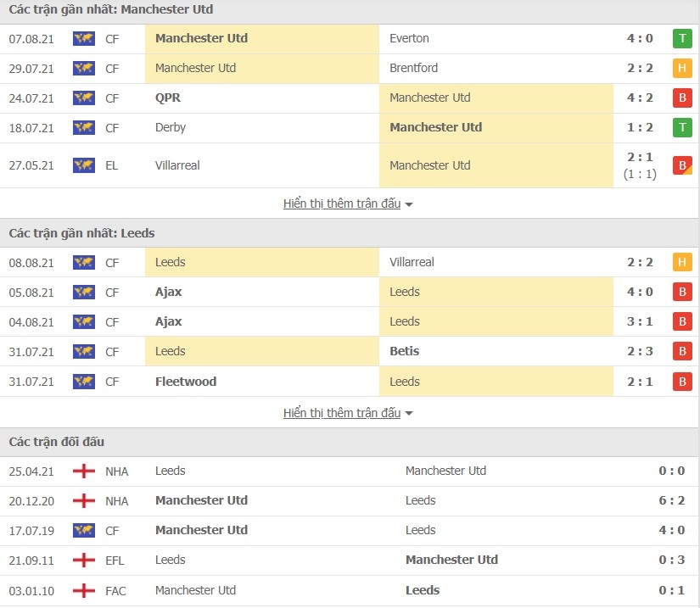Viewport: 700px width, 608px height.
Task: Open the 21.09.11 EFL Leeds vs Manchester Utd row
Action: 349,561
